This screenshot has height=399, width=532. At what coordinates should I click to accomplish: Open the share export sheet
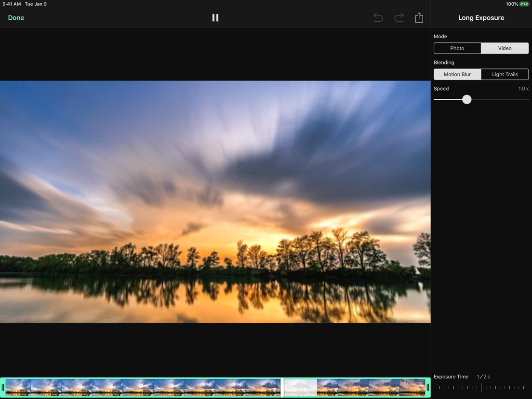click(419, 18)
